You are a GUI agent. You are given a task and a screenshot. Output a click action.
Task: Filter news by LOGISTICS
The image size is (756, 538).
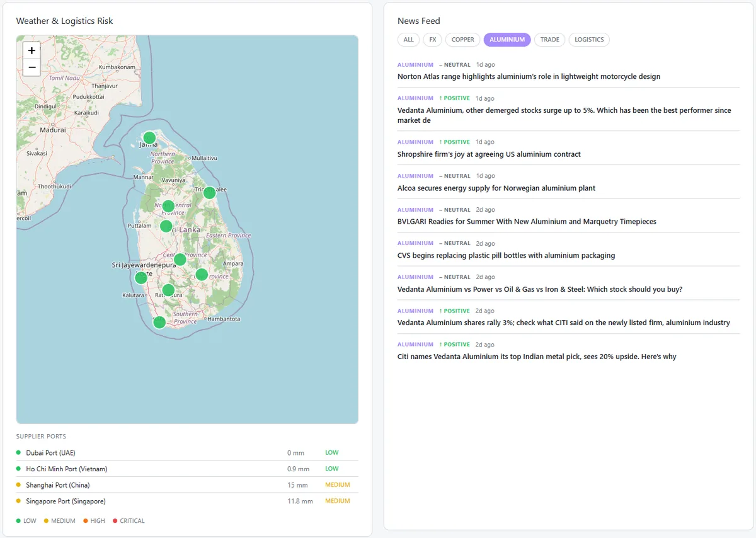coord(589,40)
